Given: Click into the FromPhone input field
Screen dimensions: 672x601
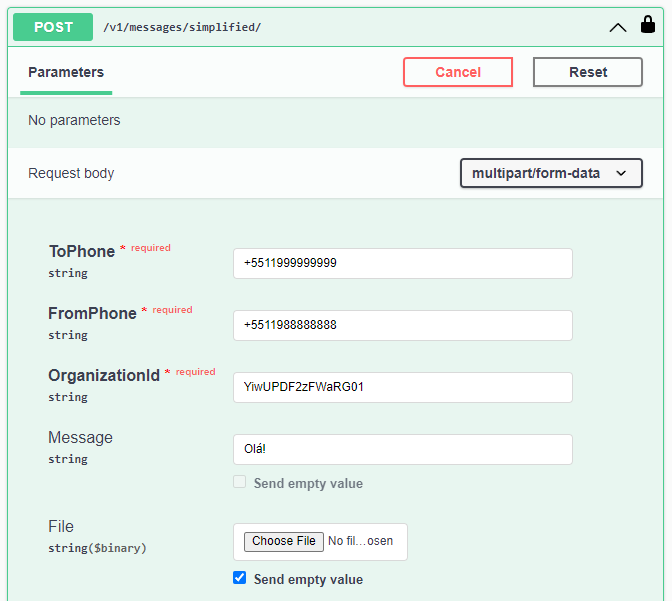Looking at the screenshot, I should [402, 325].
